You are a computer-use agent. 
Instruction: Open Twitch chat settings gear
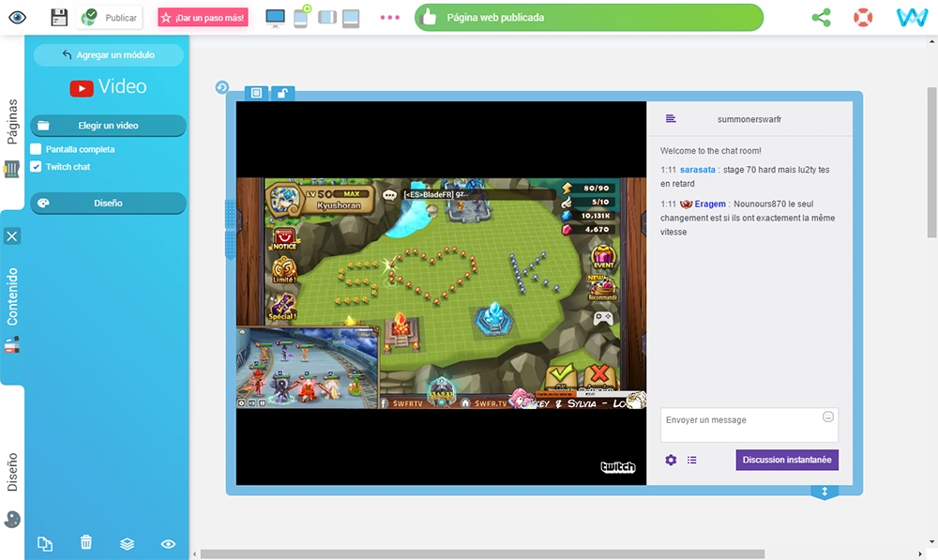[671, 460]
